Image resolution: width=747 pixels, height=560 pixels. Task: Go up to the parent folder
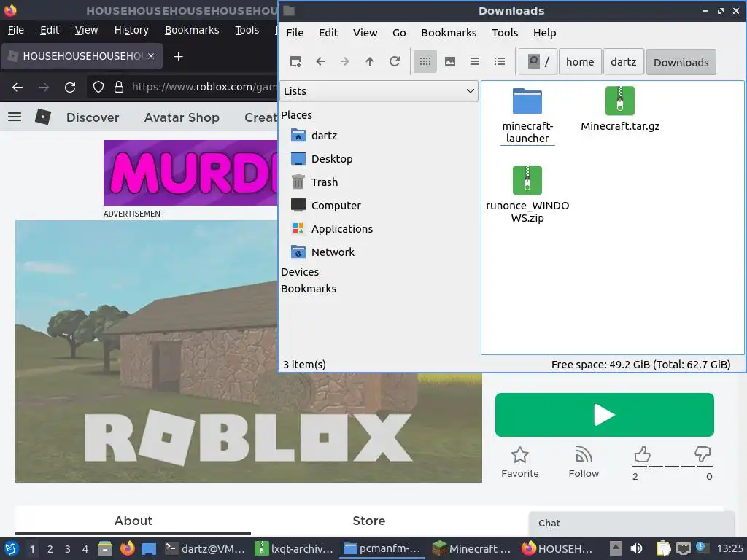coord(370,61)
